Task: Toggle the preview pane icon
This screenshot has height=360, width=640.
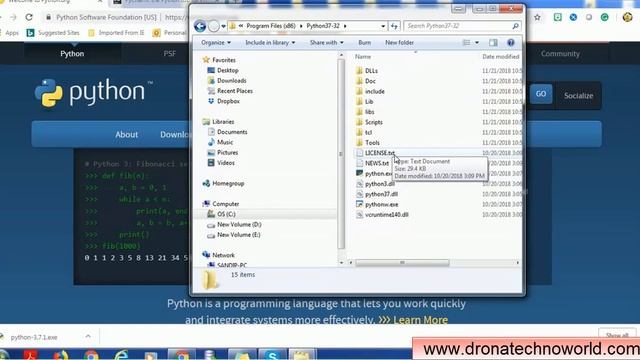Action: tap(493, 42)
